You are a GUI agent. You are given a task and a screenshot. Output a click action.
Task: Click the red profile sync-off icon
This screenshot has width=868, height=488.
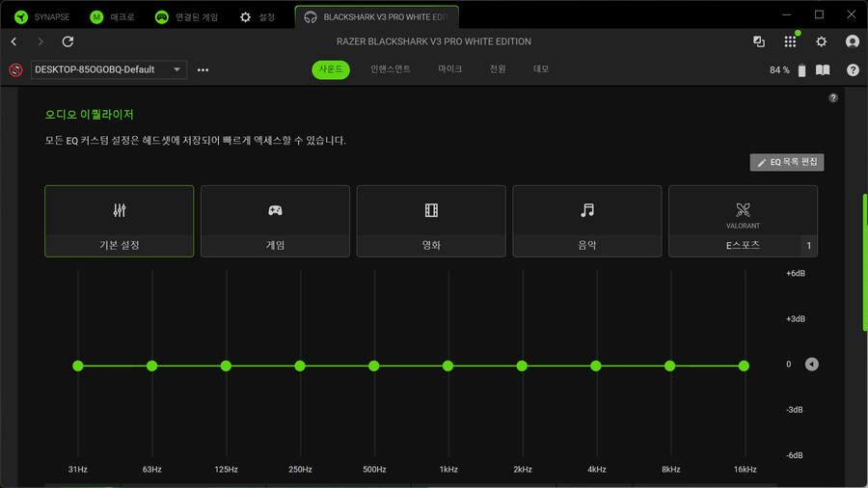click(15, 69)
